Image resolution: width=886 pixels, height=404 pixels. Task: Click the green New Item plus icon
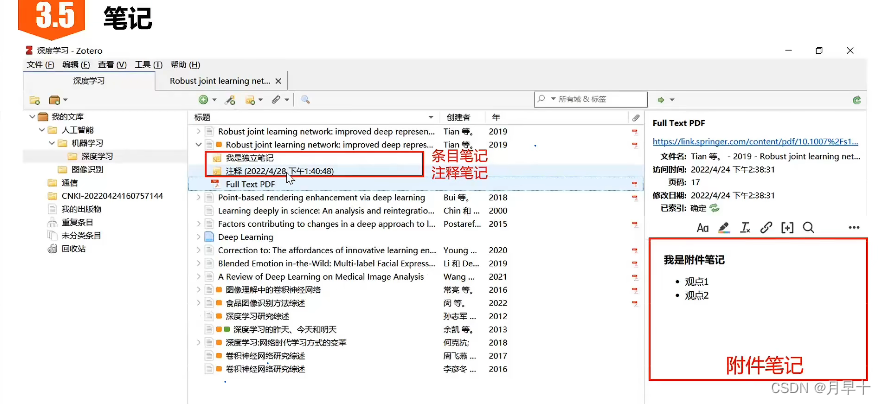click(x=203, y=100)
